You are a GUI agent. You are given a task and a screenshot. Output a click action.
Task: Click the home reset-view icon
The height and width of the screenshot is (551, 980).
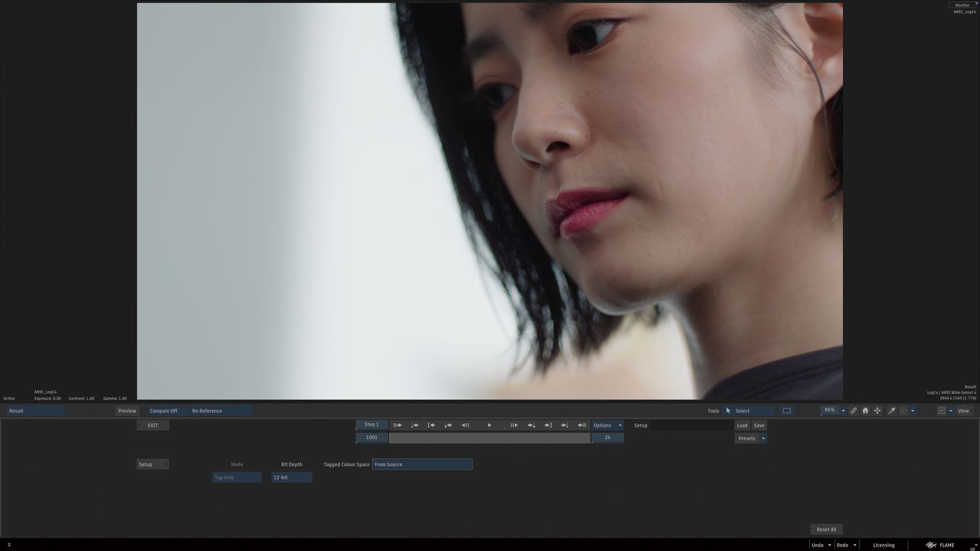[x=865, y=411]
